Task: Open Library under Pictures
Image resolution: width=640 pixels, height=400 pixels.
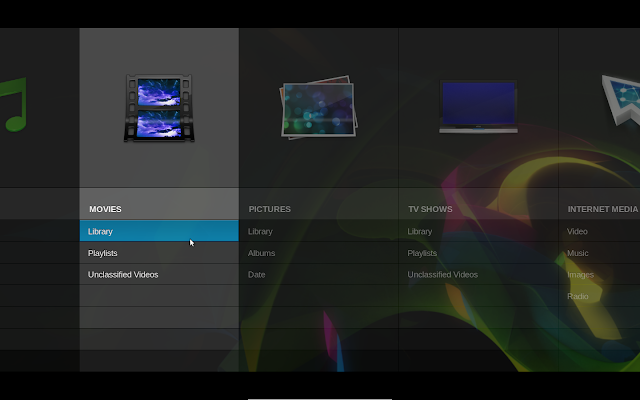Action: coord(319,231)
